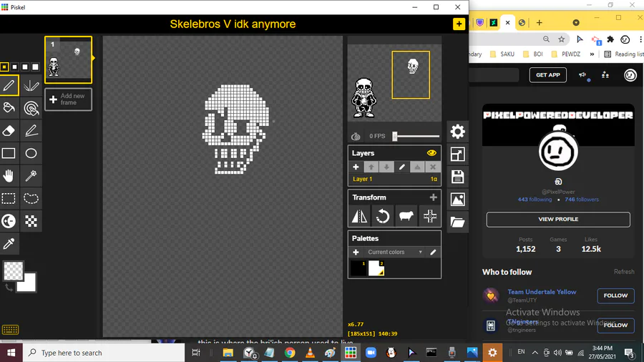Select the Rectangle selection tool
Image resolution: width=644 pixels, height=362 pixels.
pyautogui.click(x=9, y=198)
